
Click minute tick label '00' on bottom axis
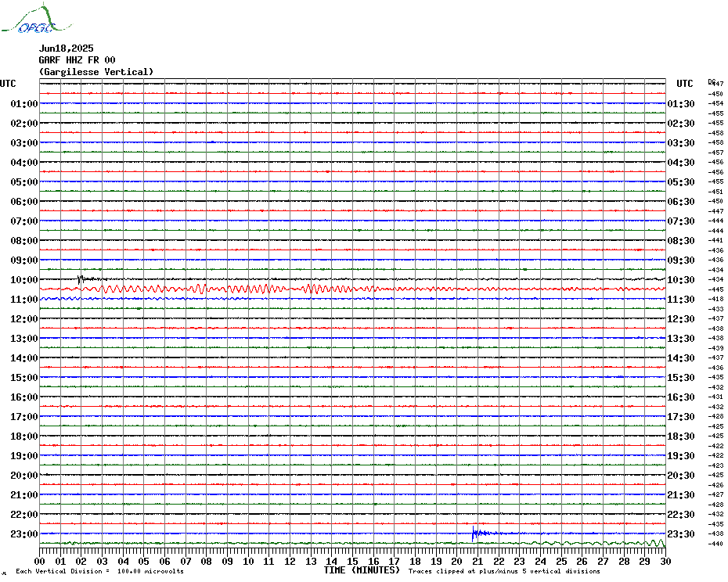[x=40, y=561]
